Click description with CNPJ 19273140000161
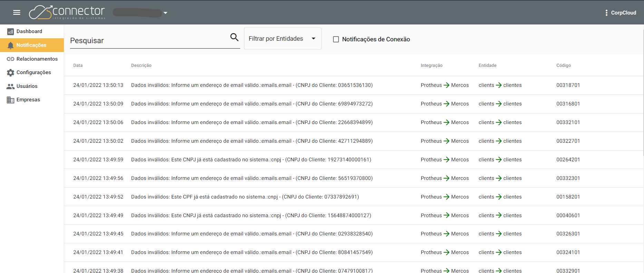Screen dimensions: 644x273 pyautogui.click(x=251, y=160)
